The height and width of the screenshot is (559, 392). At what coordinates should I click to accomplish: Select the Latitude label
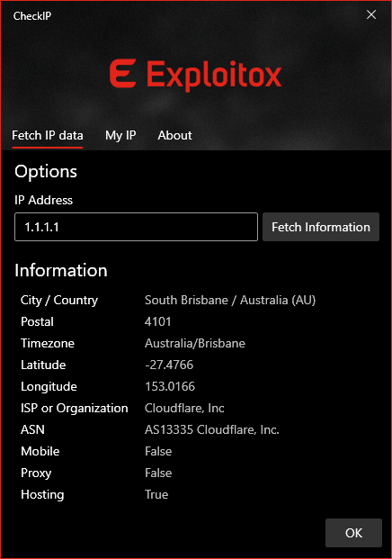point(43,365)
